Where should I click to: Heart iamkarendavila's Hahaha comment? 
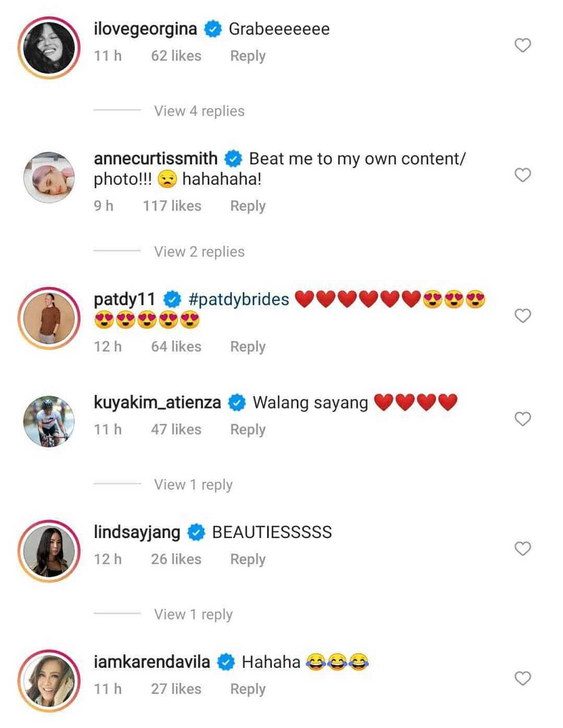523,678
